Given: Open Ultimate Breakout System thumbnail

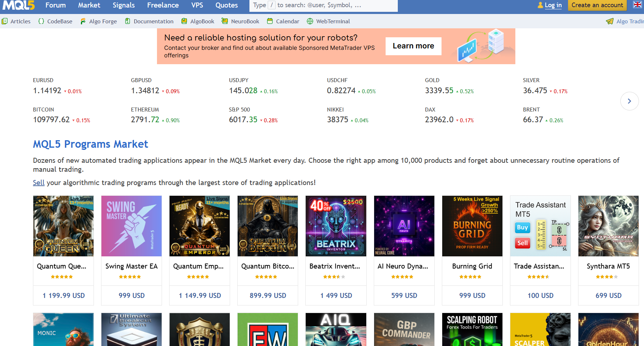Looking at the screenshot, I should click(132, 330).
